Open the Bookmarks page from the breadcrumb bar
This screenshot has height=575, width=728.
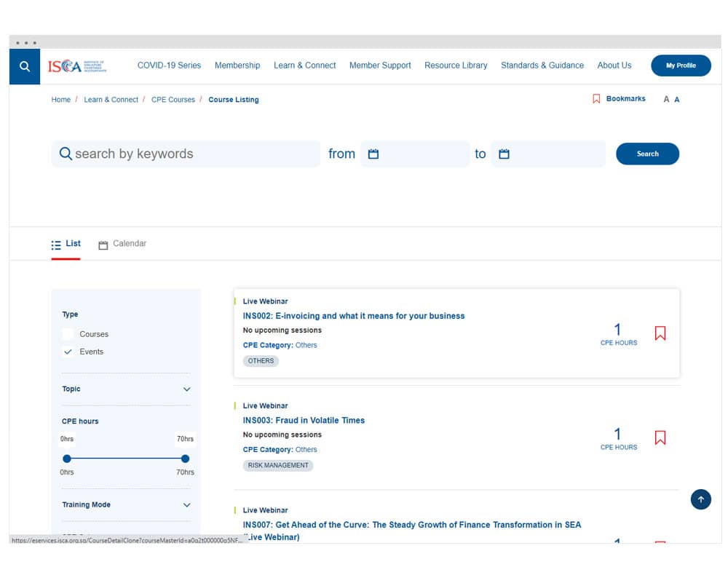(x=619, y=99)
